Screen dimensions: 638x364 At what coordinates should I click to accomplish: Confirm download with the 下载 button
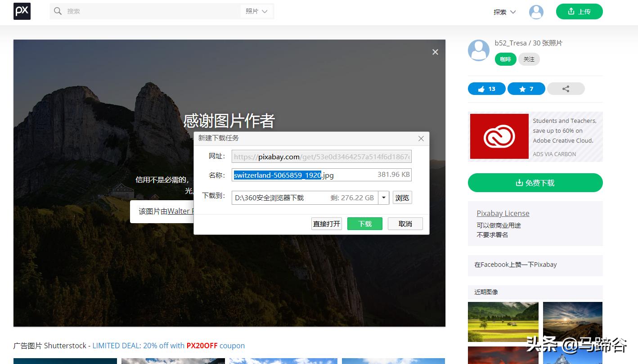coord(364,224)
